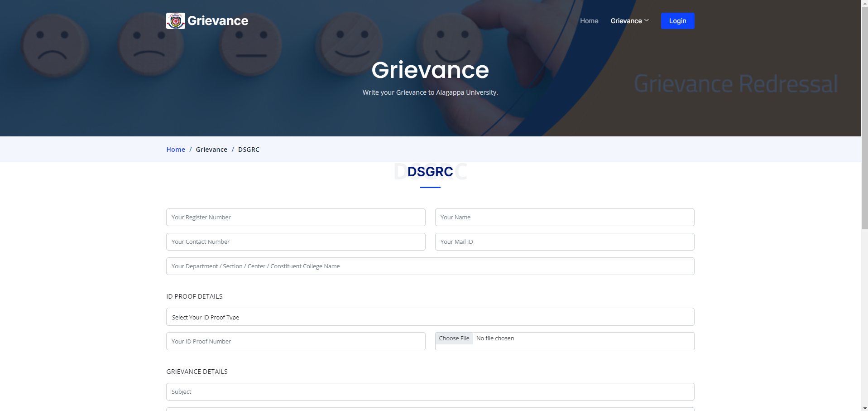Click into the Your Mail ID field

click(565, 242)
